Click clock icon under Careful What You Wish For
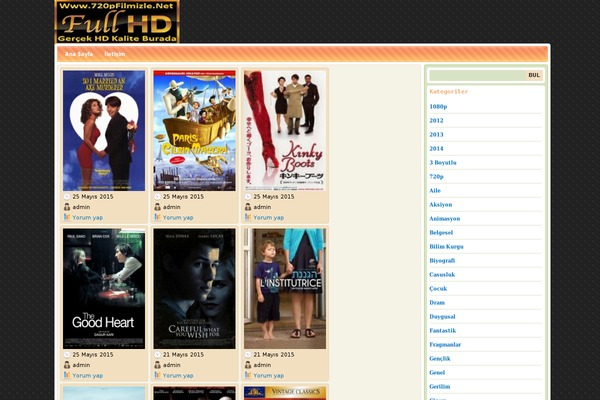This screenshot has width=600, height=400. click(x=157, y=354)
